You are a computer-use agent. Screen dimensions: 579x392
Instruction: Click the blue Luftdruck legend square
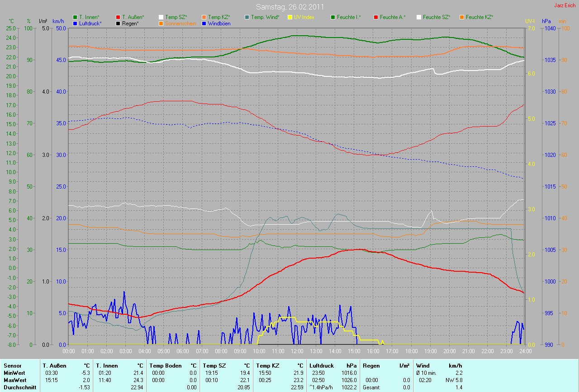coord(75,23)
